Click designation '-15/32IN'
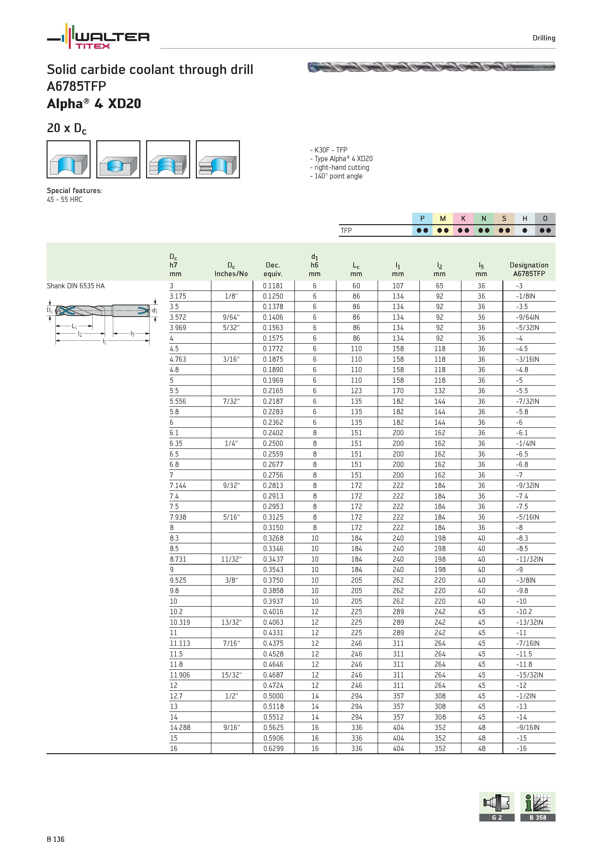 [x=530, y=675]
